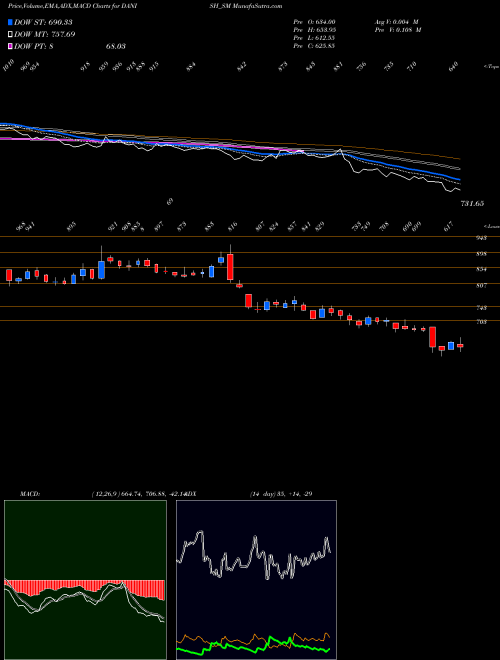Click the 1010 top-row rotated value
The height and width of the screenshot is (660, 500).
[x=9, y=65]
